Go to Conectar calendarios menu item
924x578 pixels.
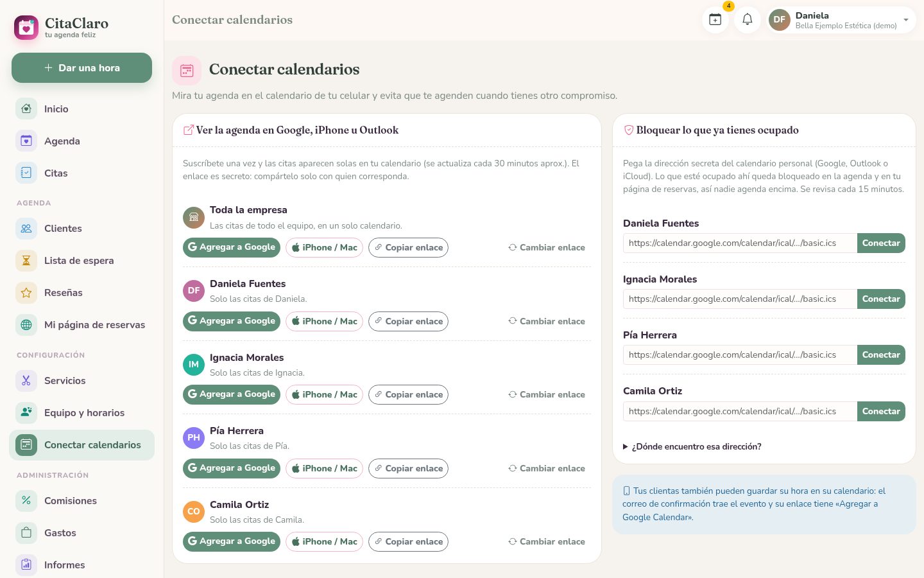point(82,444)
